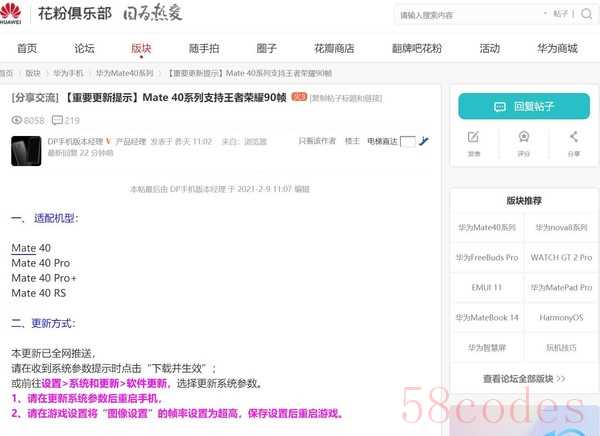
Task: Click the 分享 share icon
Action: click(574, 137)
